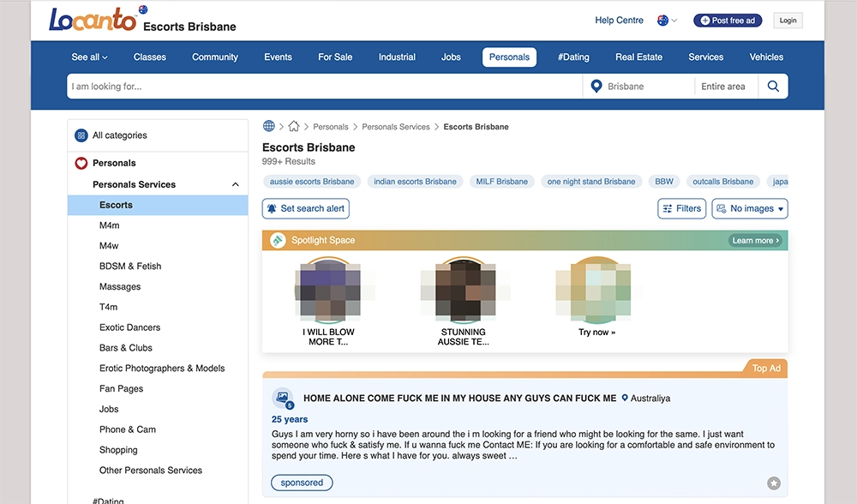Click the globe icon in breadcrumb
Viewport: 857px width, 504px height.
269,126
